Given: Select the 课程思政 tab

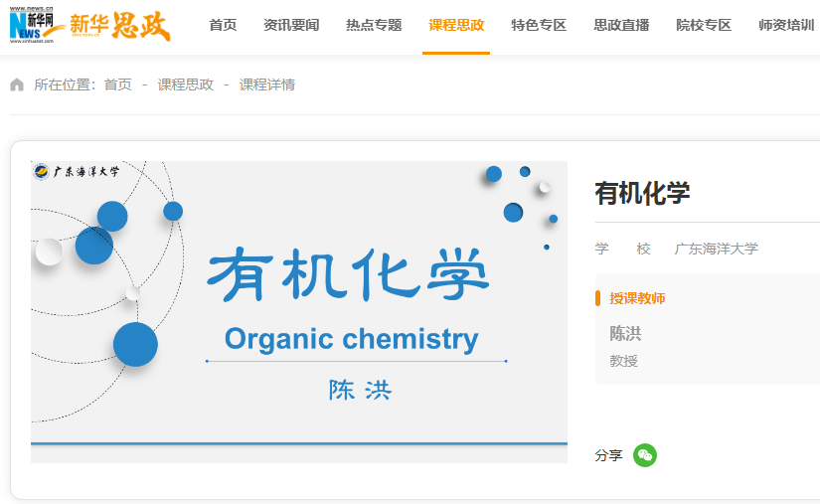Looking at the screenshot, I should coord(456,25).
